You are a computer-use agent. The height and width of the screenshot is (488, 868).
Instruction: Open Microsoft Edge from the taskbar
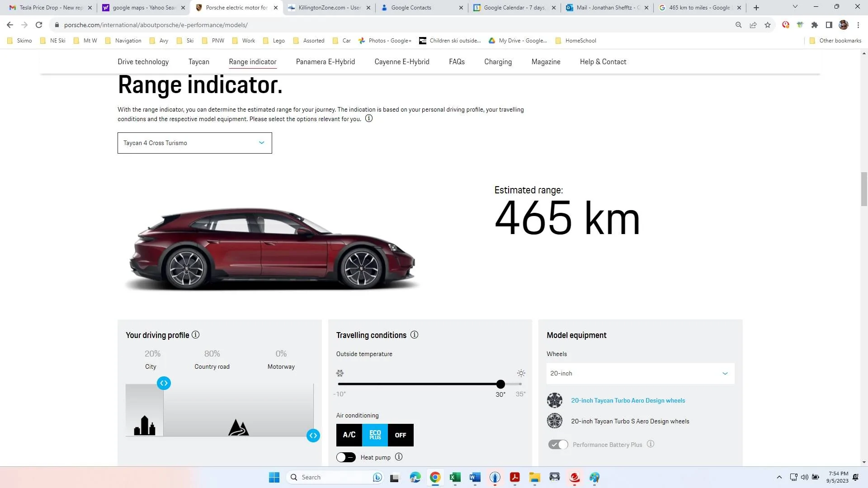(415, 477)
